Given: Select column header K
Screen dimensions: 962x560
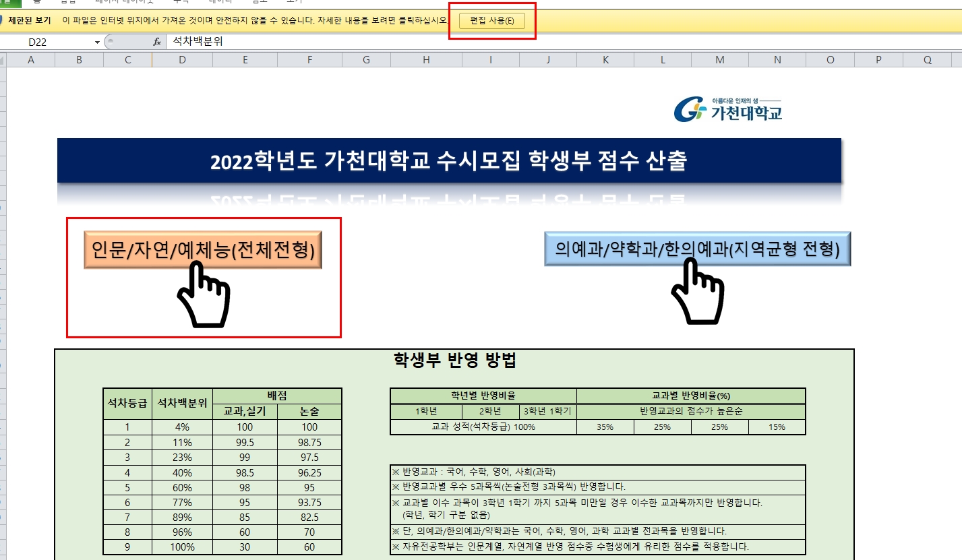Looking at the screenshot, I should [x=605, y=60].
